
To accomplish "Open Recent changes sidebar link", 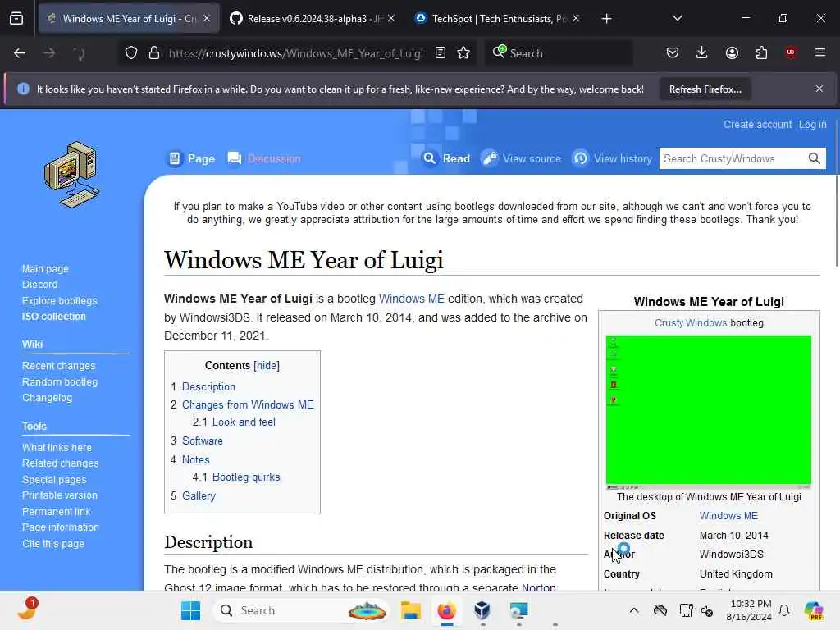I will pyautogui.click(x=58, y=365).
